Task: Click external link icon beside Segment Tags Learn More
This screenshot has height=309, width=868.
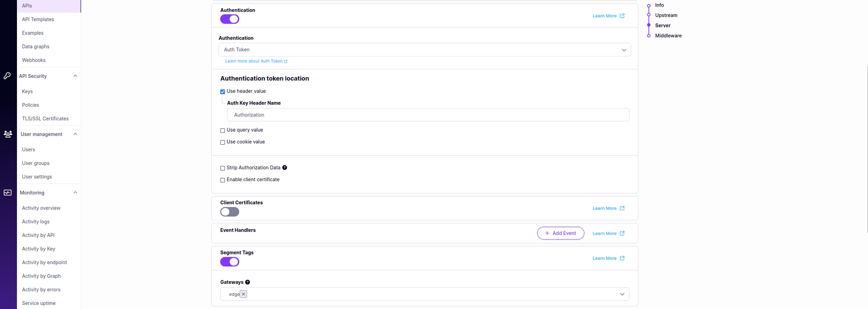Action: coord(622,258)
